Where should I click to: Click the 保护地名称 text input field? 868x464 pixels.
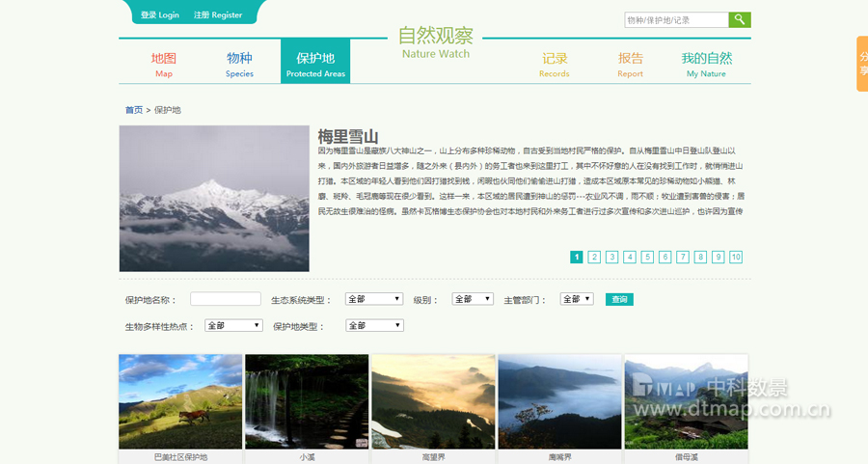[x=226, y=299]
